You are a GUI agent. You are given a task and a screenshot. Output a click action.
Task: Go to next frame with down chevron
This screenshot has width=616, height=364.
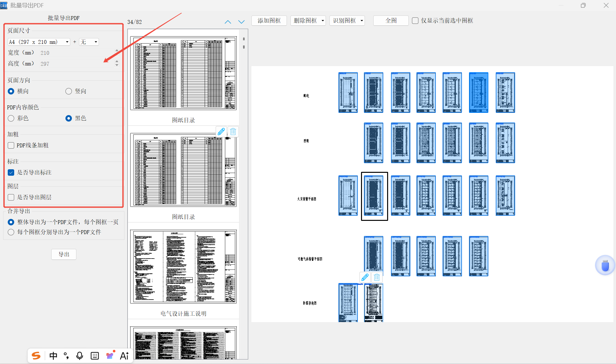pos(241,22)
